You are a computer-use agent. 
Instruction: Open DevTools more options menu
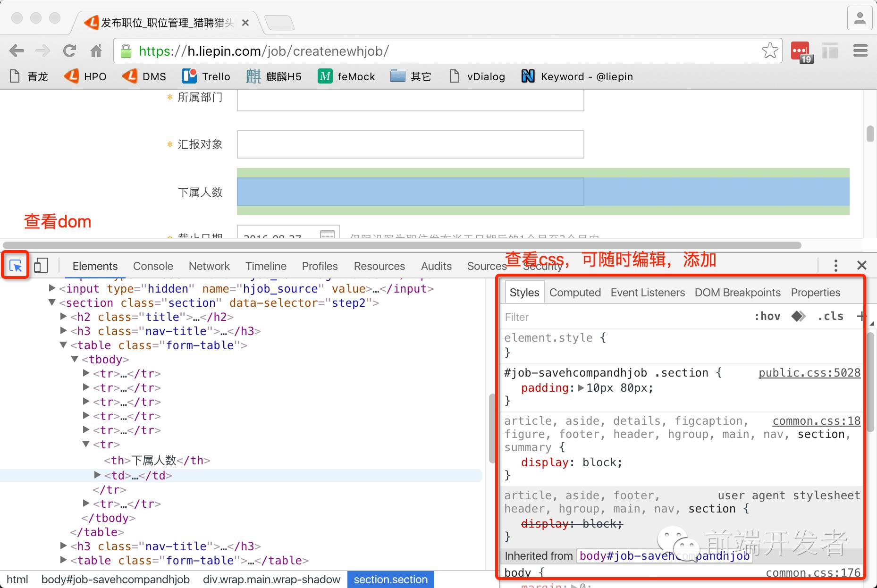(835, 266)
